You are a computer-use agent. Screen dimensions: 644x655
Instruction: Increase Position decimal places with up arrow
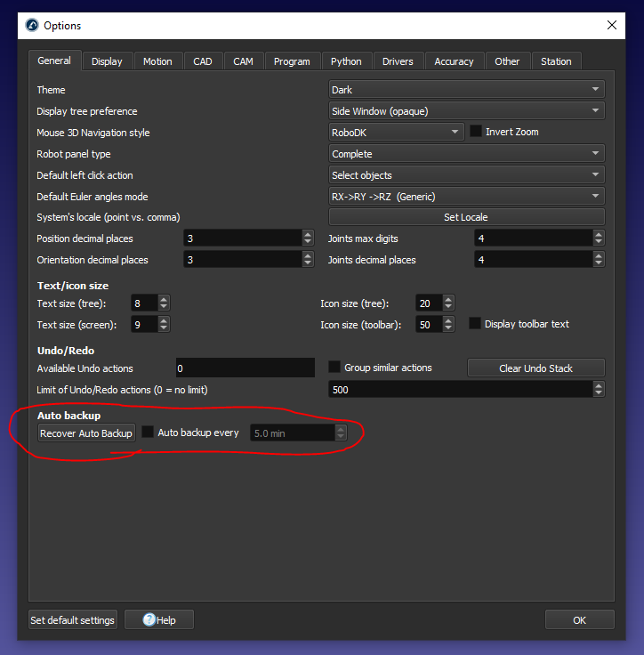point(308,235)
